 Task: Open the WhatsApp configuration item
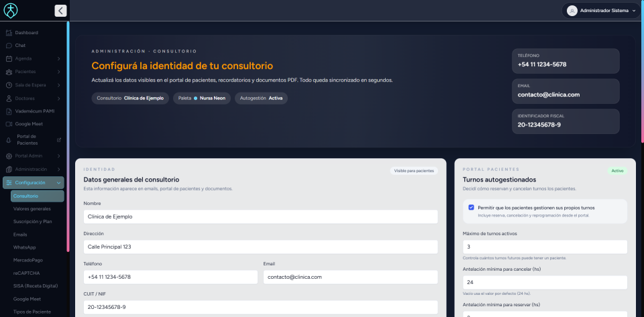click(x=25, y=247)
